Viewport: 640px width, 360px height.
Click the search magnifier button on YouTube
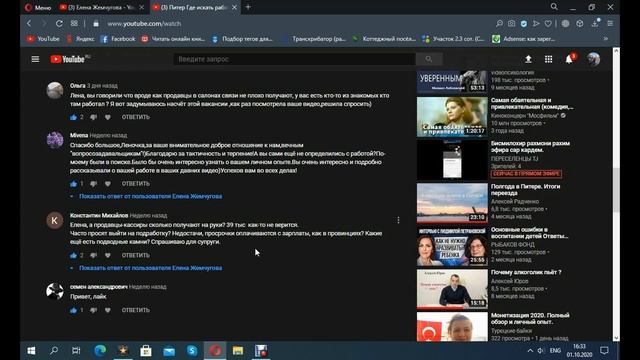(x=429, y=59)
